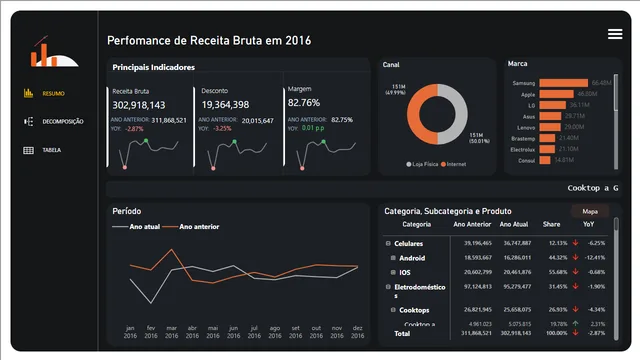Select the Samsung bar in Marca chart
640x360 pixels.
[564, 83]
